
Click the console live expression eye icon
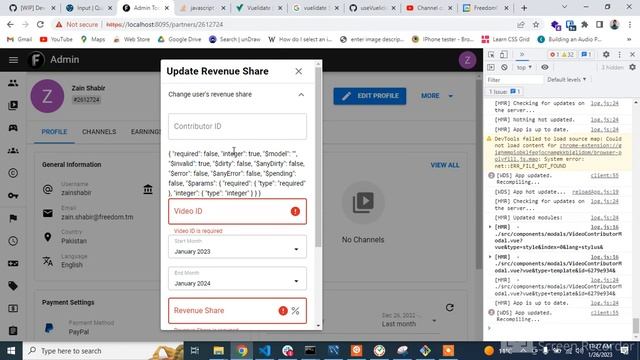(x=545, y=67)
